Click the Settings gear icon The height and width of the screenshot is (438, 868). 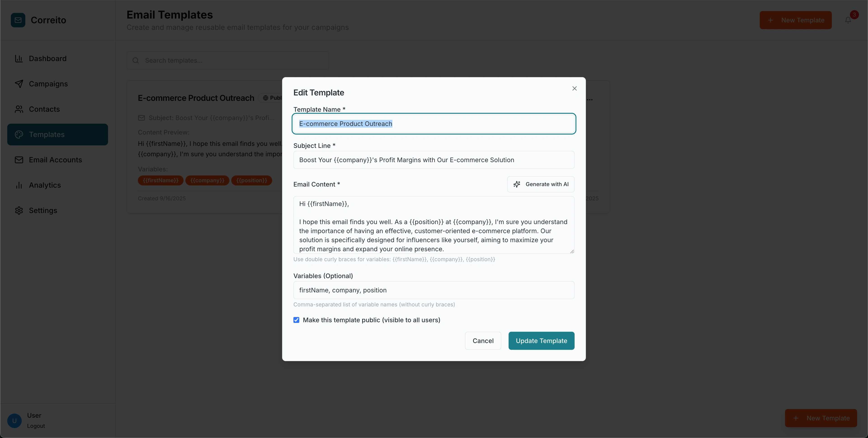(x=19, y=210)
